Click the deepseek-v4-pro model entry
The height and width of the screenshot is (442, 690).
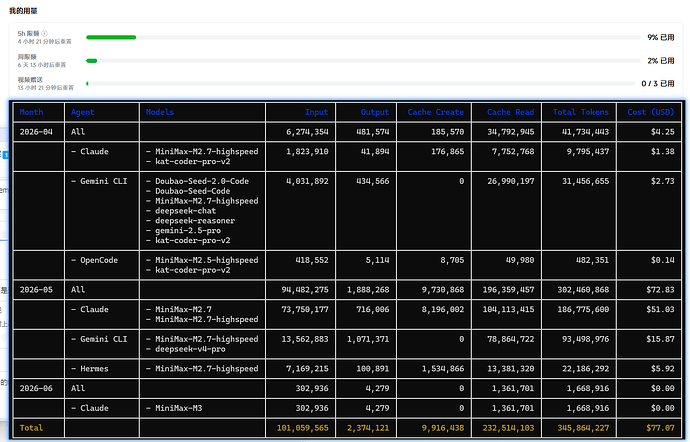click(186, 349)
